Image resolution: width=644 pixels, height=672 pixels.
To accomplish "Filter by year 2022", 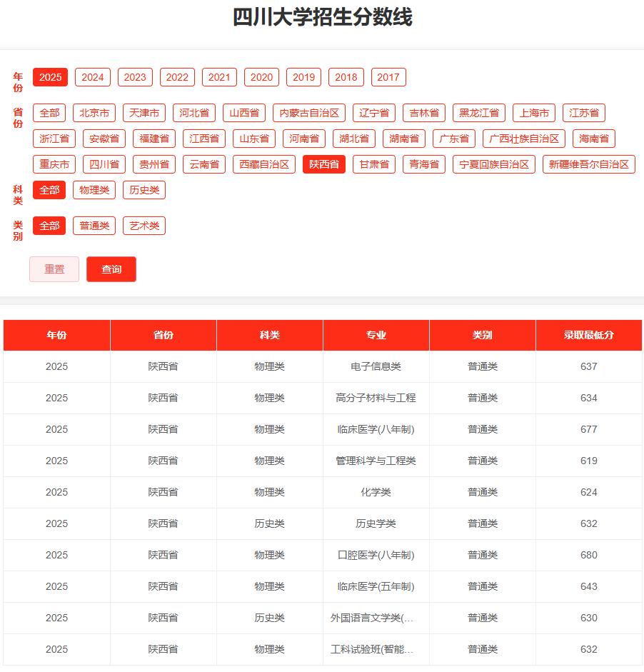I will point(177,77).
